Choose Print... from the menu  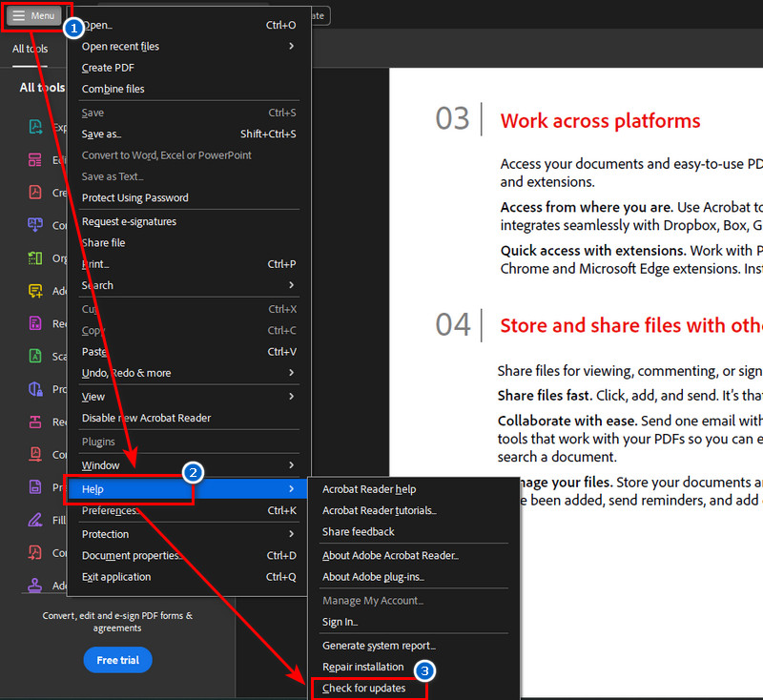click(x=189, y=264)
